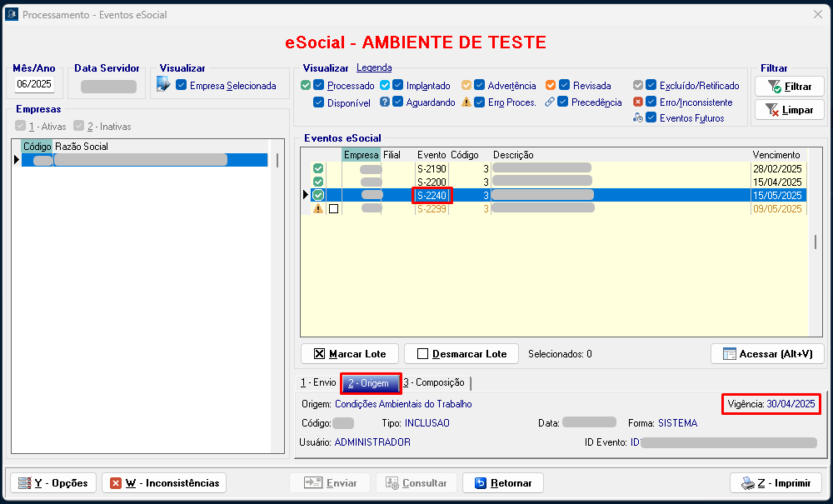Click the Vencimento column header
833x504 pixels.
tap(776, 155)
